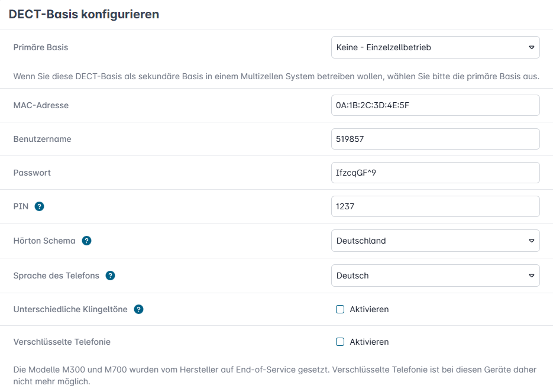Click the Primäre Basis label text
The height and width of the screenshot is (392, 553).
coord(40,47)
